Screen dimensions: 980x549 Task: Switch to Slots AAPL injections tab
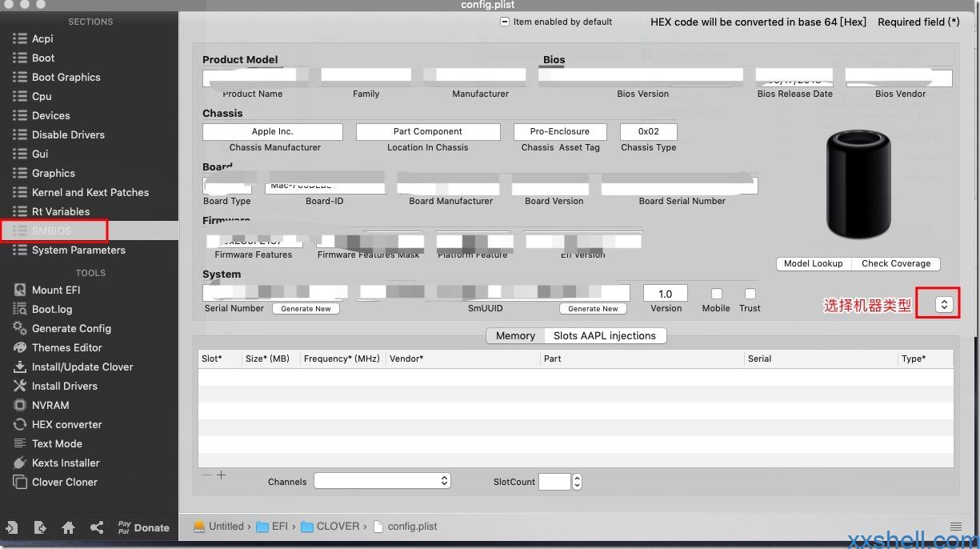[605, 335]
